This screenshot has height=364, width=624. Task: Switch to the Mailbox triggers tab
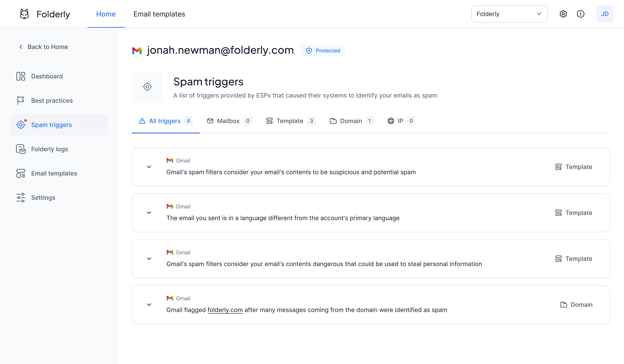coord(228,121)
